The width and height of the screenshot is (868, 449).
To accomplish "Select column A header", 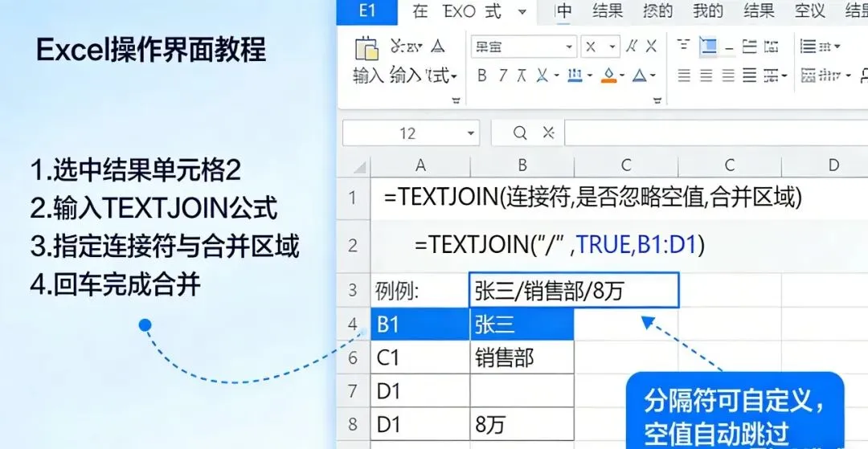I will 420,165.
